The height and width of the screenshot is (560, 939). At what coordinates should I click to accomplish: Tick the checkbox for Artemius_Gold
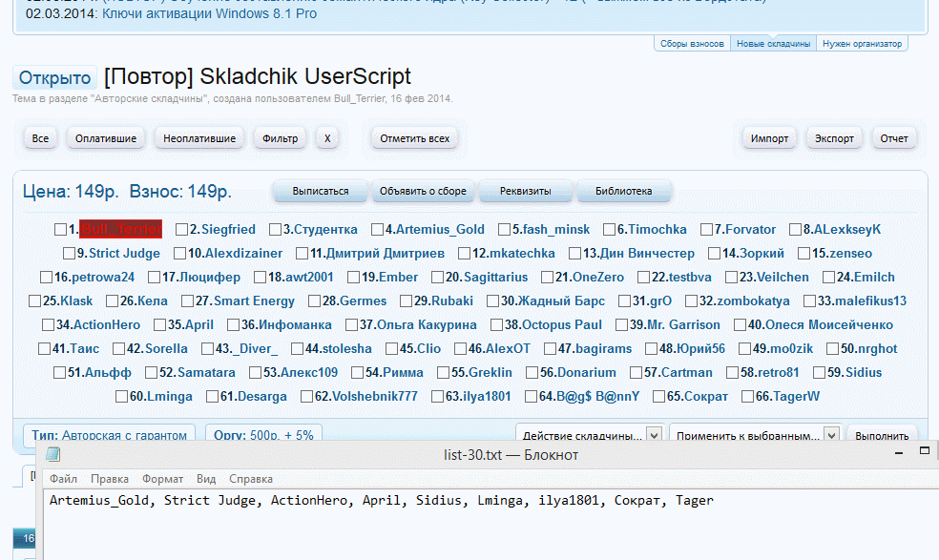click(x=377, y=229)
